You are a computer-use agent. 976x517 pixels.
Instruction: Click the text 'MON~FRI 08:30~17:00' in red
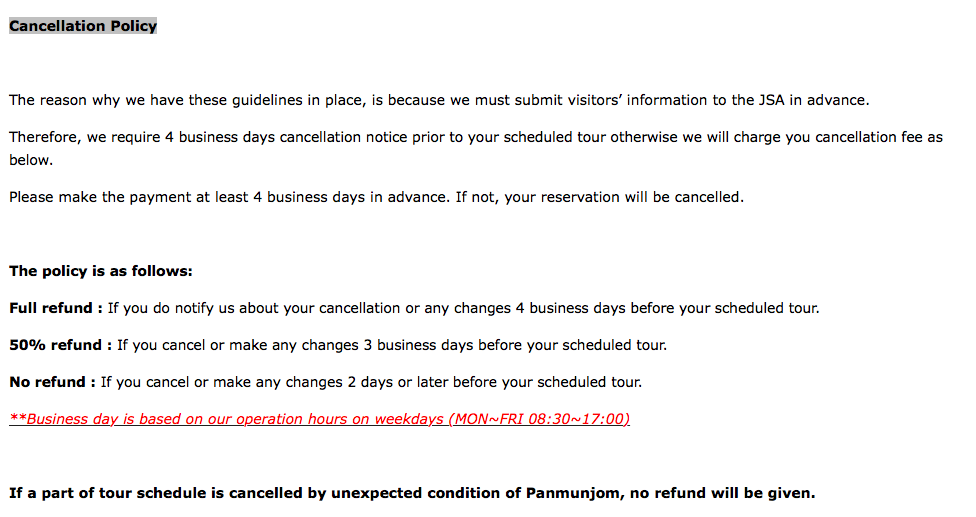540,419
